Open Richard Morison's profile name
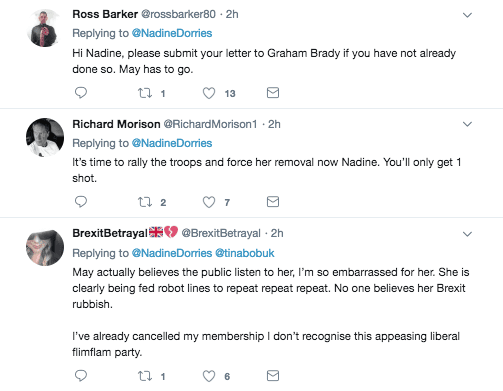This screenshot has height=391, width=503. 116,124
